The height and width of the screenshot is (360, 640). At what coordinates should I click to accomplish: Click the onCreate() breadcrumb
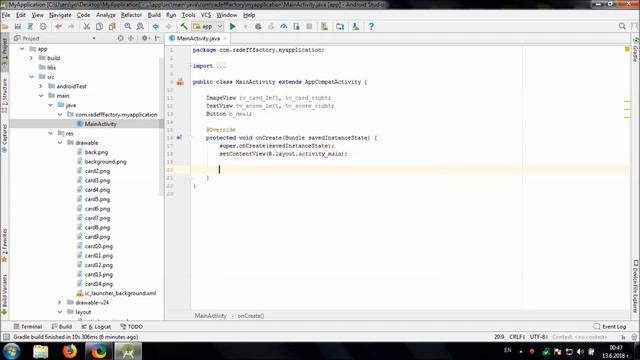251,316
